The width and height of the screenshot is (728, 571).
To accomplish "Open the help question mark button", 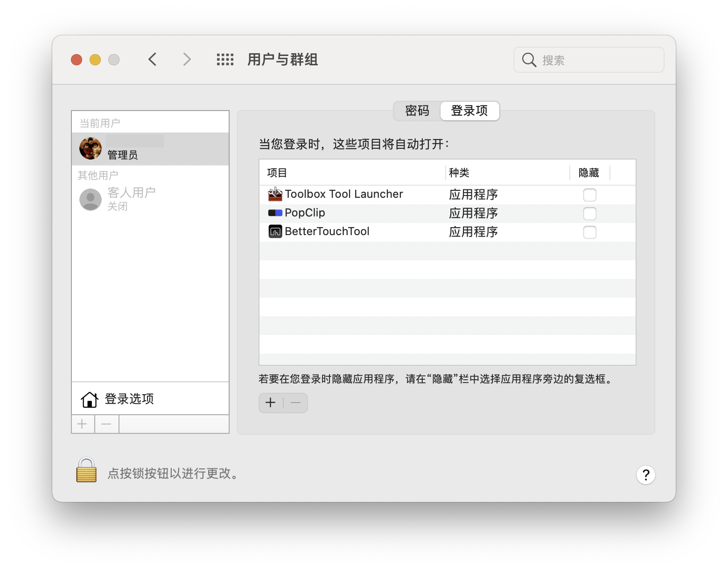I will pos(645,475).
